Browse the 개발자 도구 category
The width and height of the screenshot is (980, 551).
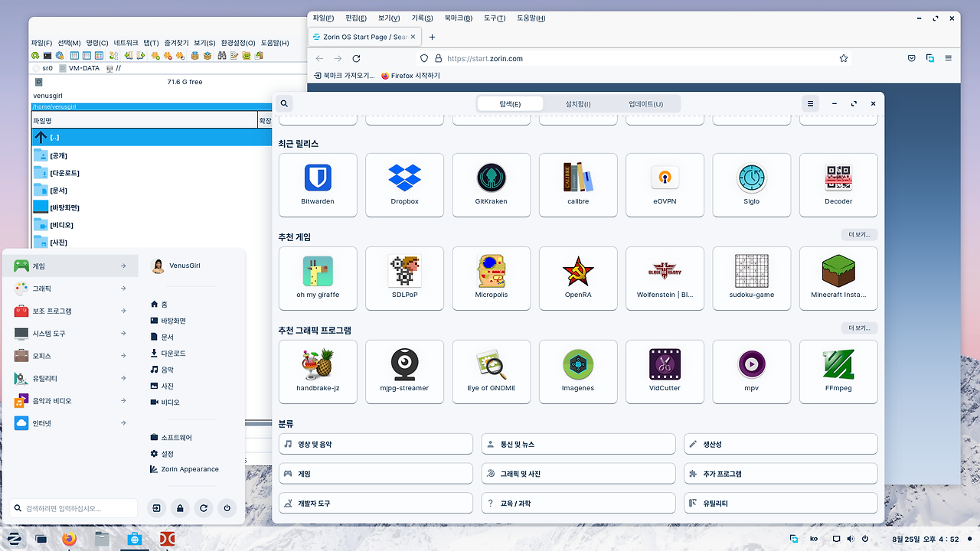tap(375, 504)
